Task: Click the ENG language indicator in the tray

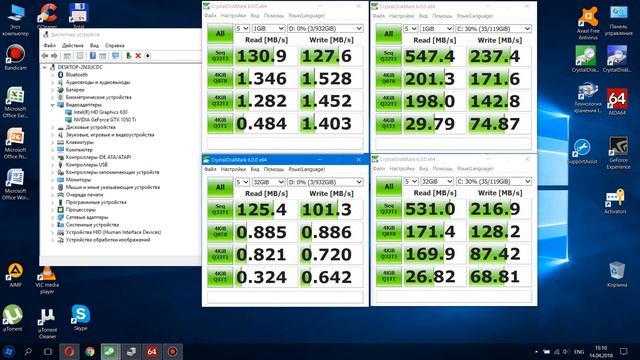Action: click(579, 351)
